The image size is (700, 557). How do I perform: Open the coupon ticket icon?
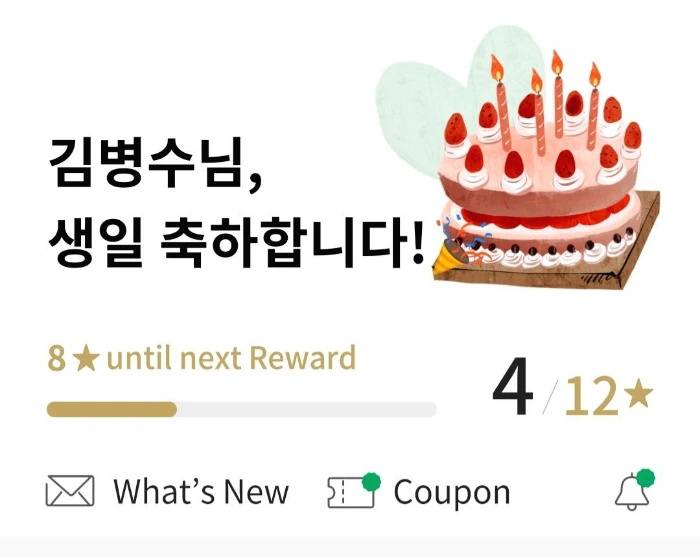pyautogui.click(x=351, y=493)
